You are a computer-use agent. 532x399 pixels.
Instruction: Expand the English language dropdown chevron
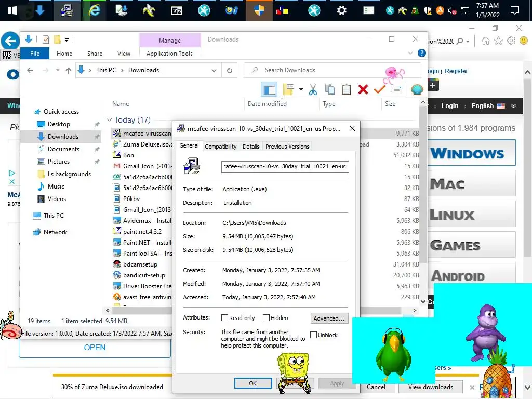[x=513, y=106]
